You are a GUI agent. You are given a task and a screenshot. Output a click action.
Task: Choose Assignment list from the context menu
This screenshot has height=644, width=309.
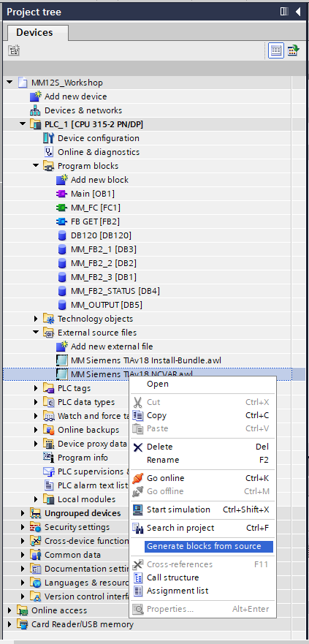click(203, 591)
